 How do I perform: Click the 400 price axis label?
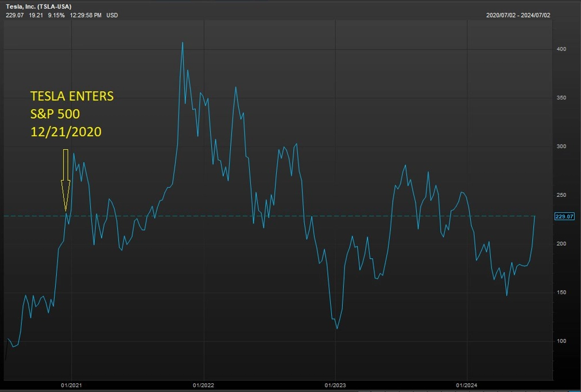pos(561,49)
